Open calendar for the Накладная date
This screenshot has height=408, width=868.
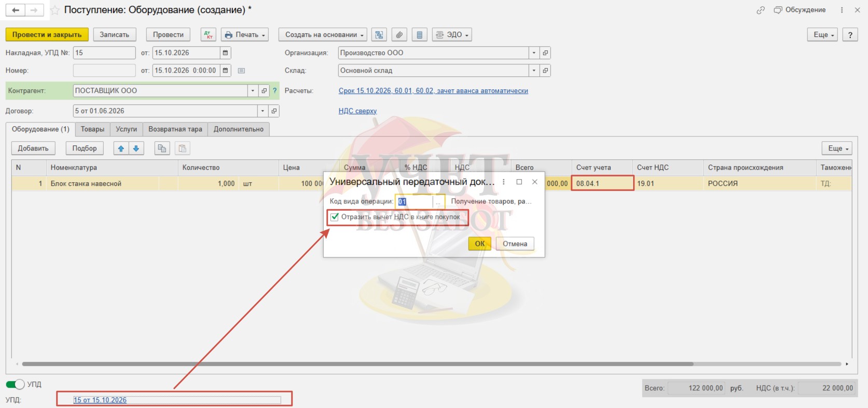tap(225, 53)
